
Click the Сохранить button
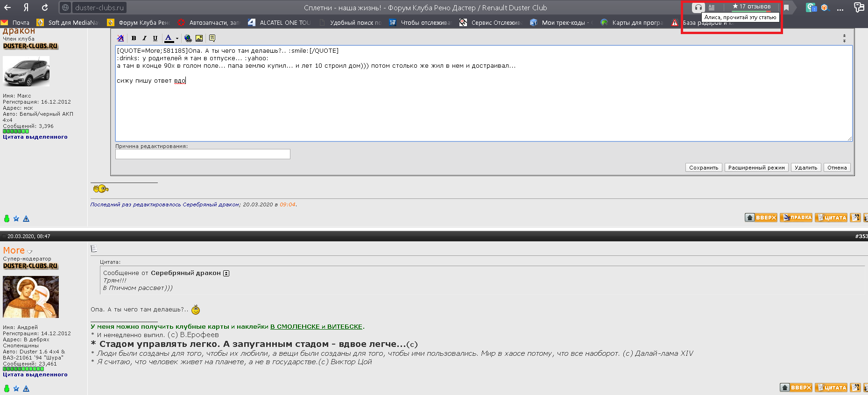704,168
